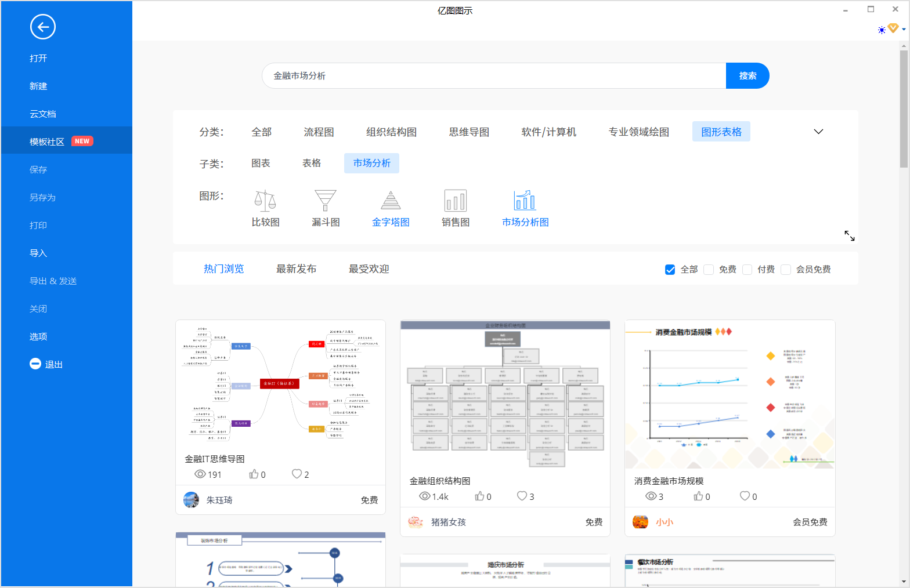Open 云文档 in the sidebar menu
This screenshot has height=588, width=910.
pos(43,114)
